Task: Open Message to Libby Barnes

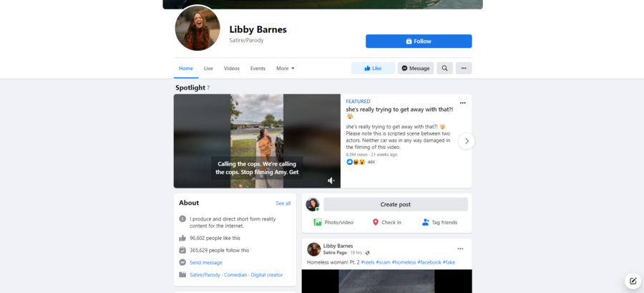Action: 415,68
